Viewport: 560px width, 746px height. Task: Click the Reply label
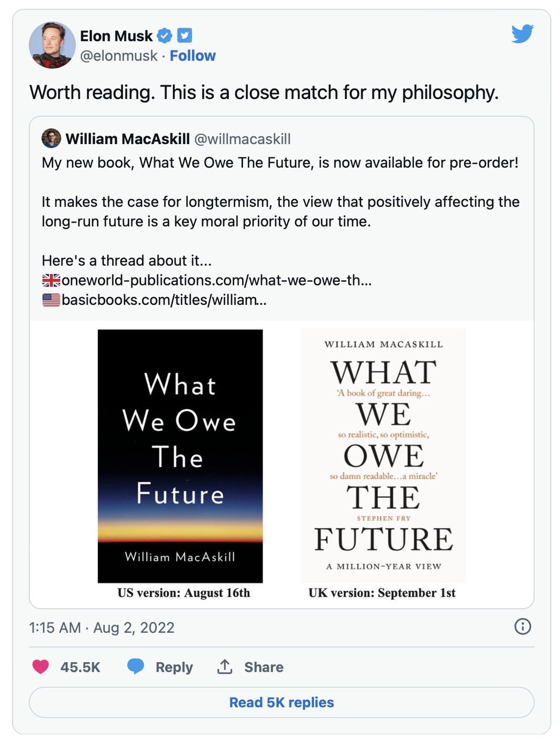click(174, 667)
